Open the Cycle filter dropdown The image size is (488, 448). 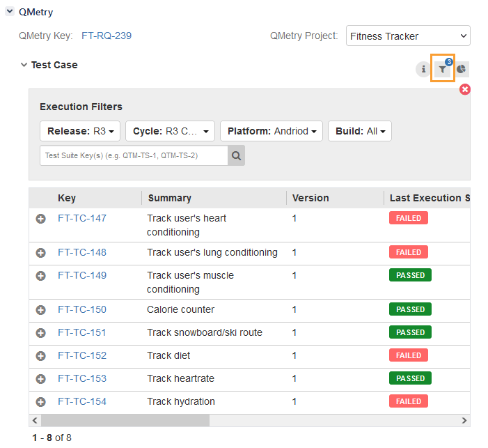[171, 131]
